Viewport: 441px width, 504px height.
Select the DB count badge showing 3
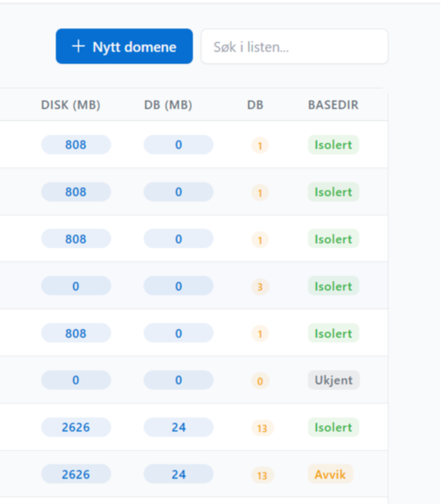(260, 287)
